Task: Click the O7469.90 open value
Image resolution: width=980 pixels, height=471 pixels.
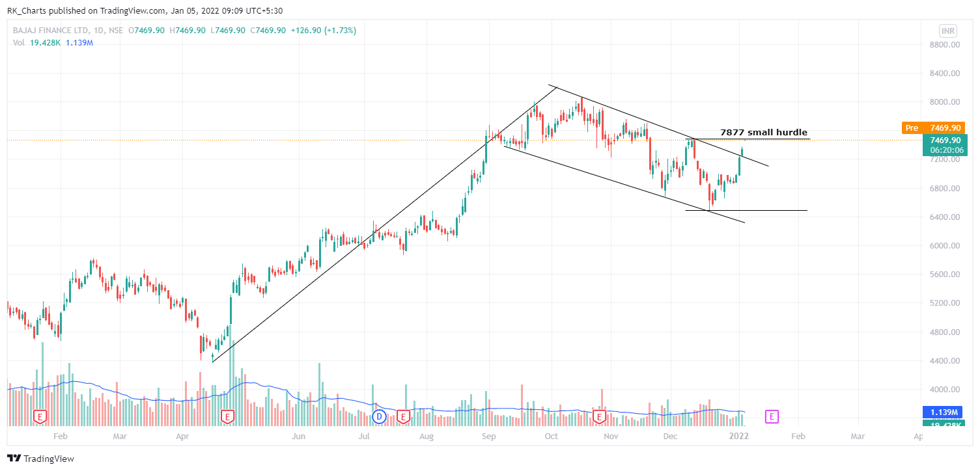Action: 148,31
